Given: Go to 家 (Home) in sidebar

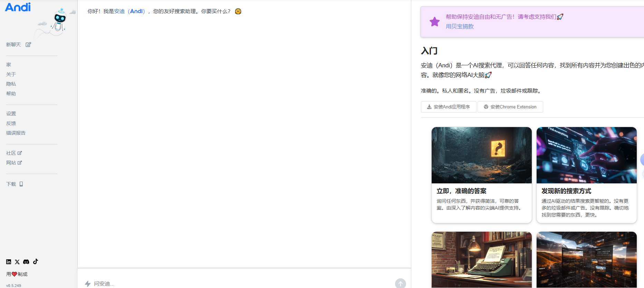Looking at the screenshot, I should pyautogui.click(x=9, y=65).
